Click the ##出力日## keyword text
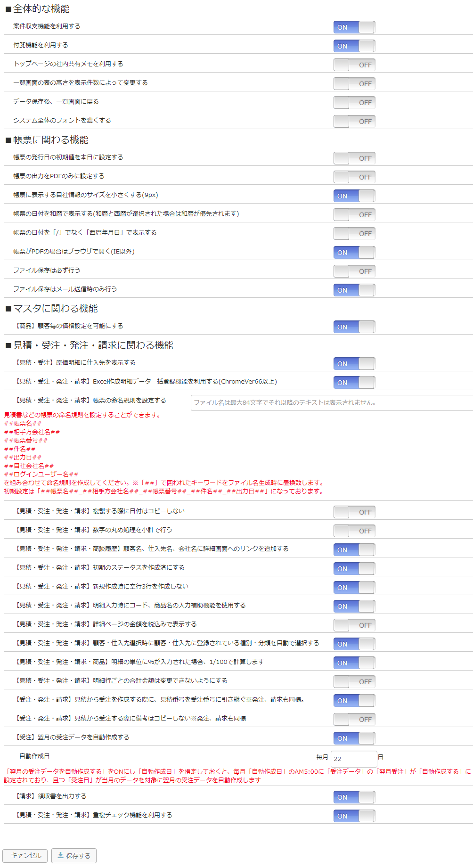This screenshot has height=868, width=473. point(23,458)
